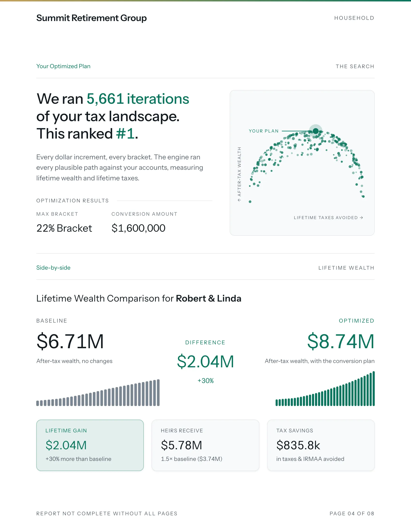Click the AFTER-TAX WEALTH axis label
Screen dimensions: 411x532
pyautogui.click(x=239, y=174)
